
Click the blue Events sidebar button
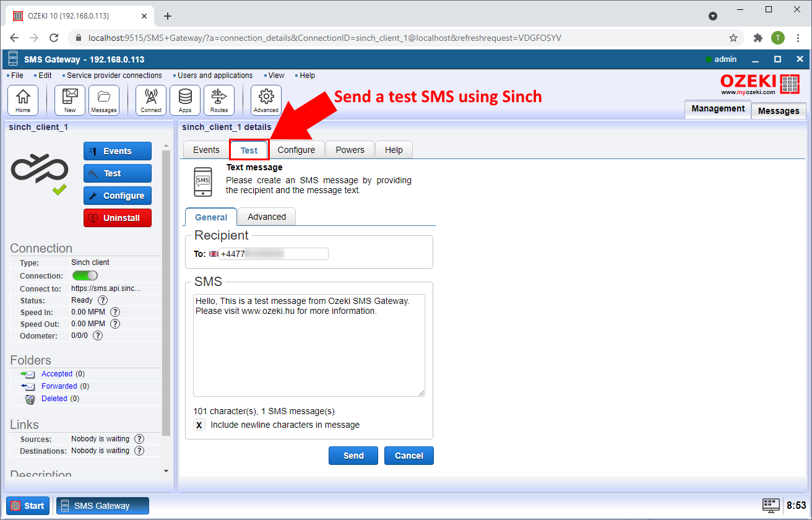point(118,151)
